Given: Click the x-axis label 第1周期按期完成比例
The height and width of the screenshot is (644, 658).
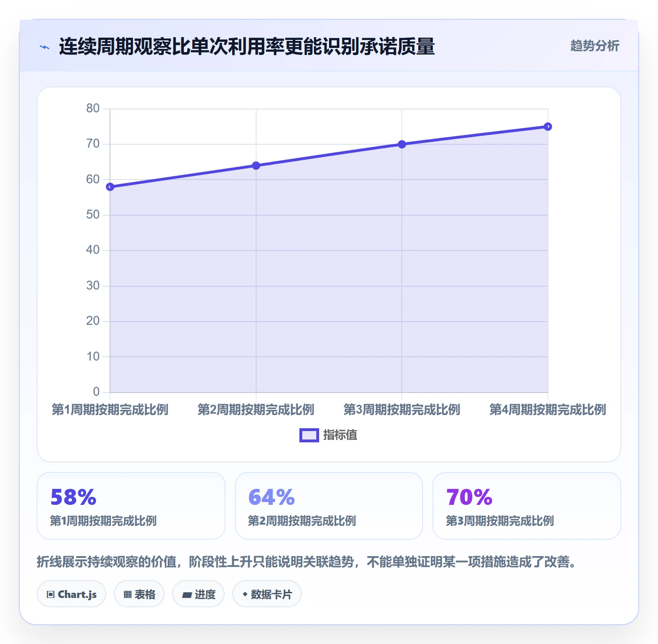Looking at the screenshot, I should (x=110, y=409).
